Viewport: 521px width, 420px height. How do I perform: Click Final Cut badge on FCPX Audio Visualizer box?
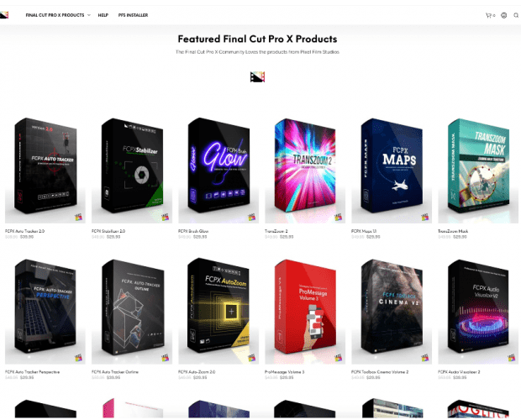512,358
